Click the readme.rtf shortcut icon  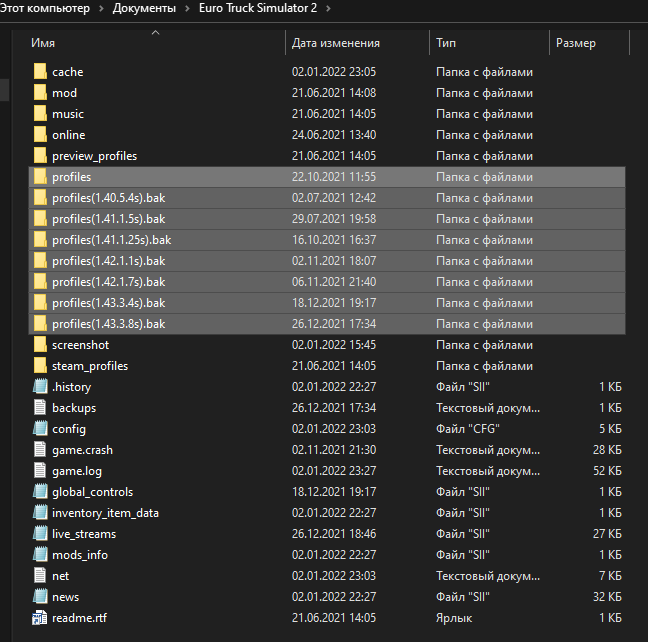tap(40, 618)
